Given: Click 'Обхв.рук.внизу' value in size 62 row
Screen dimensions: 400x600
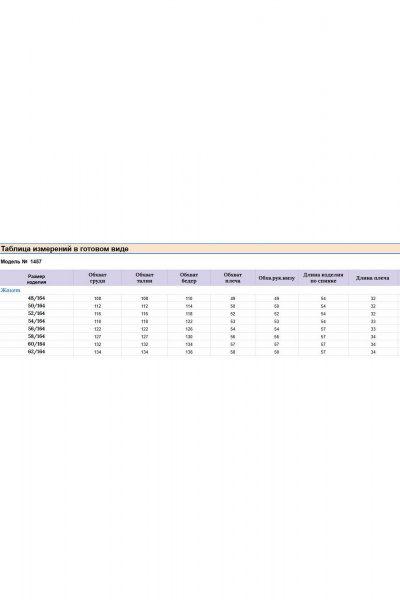Looking at the screenshot, I should (x=277, y=352).
